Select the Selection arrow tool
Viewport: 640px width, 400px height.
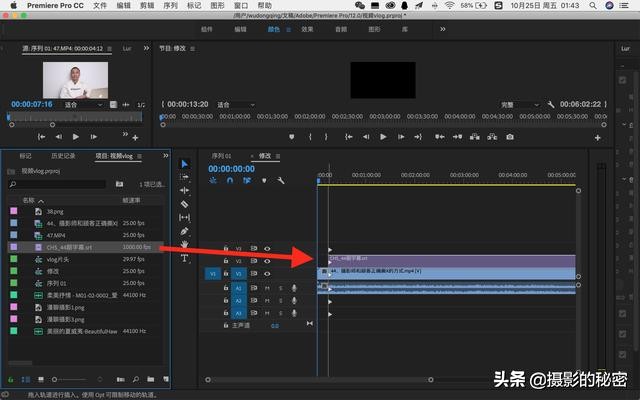pyautogui.click(x=184, y=164)
